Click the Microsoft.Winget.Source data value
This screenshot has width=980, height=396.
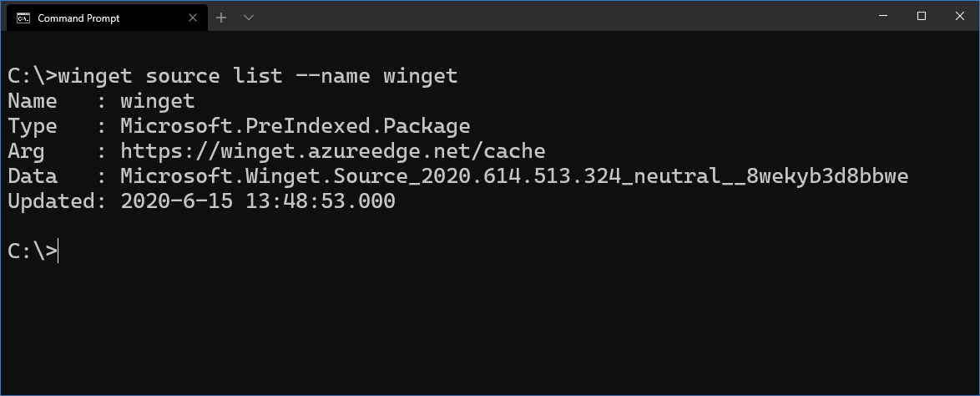pos(513,175)
